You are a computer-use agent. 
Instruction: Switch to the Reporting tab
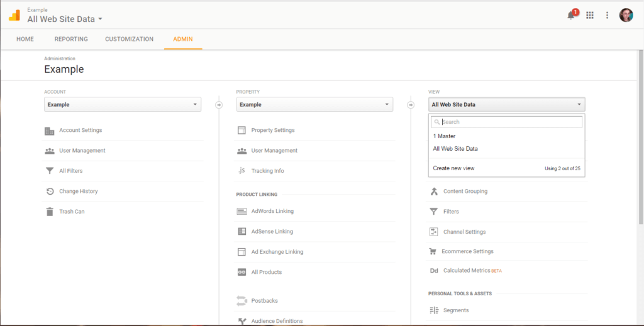pos(71,39)
